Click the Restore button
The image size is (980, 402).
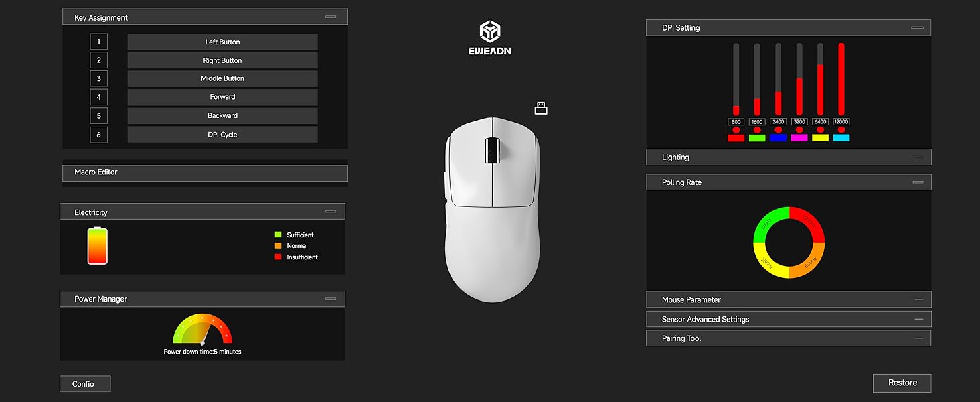pos(902,383)
